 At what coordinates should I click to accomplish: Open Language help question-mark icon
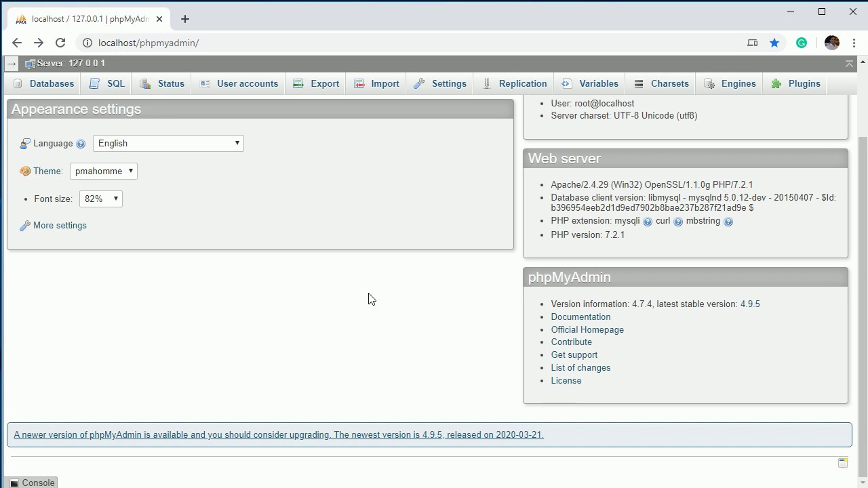pos(81,144)
